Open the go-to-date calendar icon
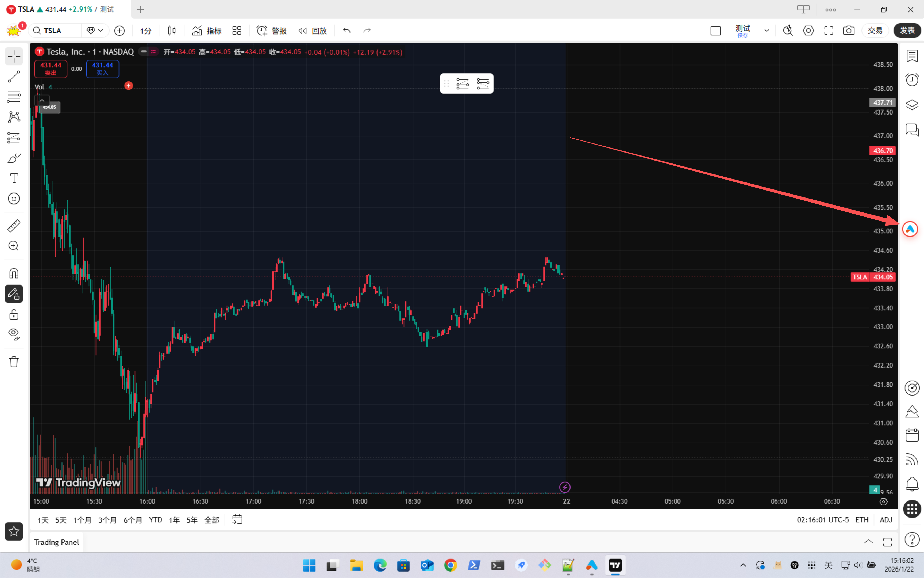924x578 pixels. click(237, 519)
